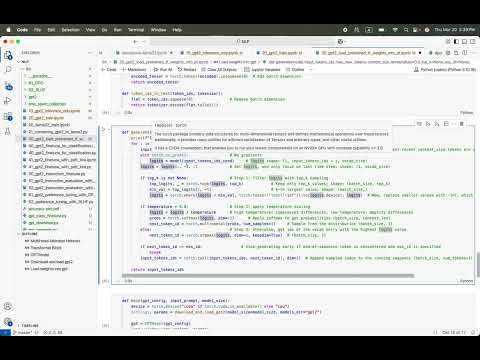Click the errors and warnings counter in status bar
Viewport: 480px width, 360px height.
pyautogui.click(x=53, y=332)
